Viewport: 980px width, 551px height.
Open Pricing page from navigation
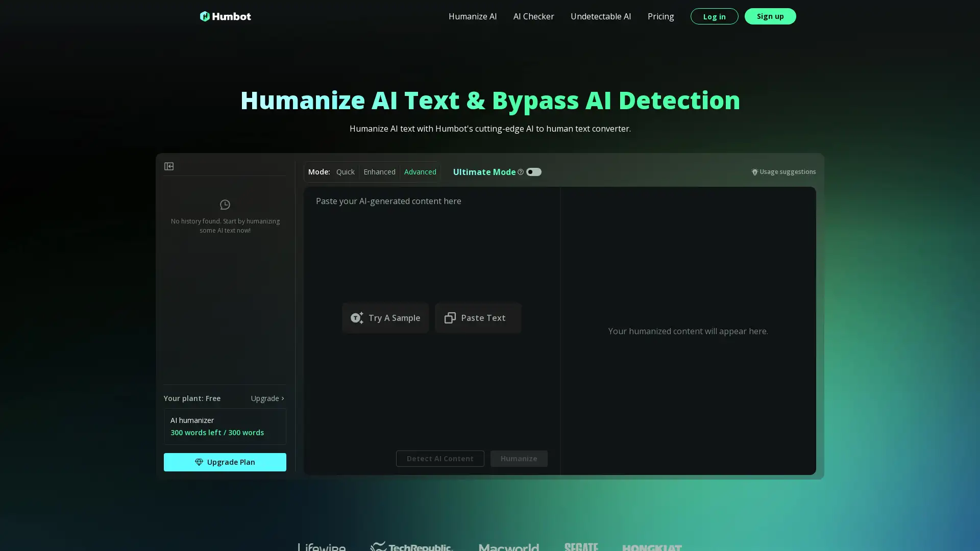click(x=660, y=16)
